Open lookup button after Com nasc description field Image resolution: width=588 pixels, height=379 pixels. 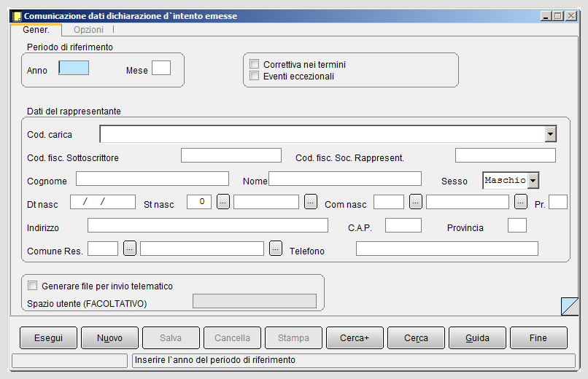(x=520, y=202)
